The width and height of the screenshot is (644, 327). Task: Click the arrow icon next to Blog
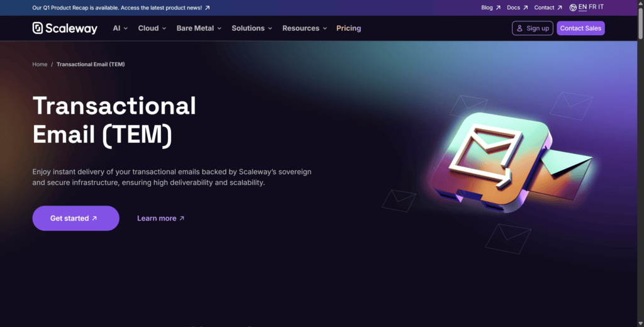click(498, 8)
